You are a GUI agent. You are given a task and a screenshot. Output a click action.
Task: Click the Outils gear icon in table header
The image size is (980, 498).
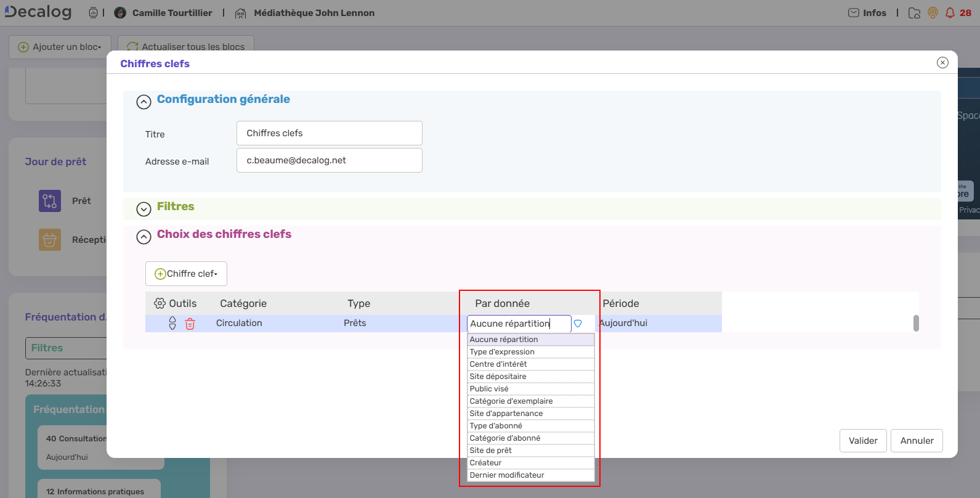click(x=160, y=303)
